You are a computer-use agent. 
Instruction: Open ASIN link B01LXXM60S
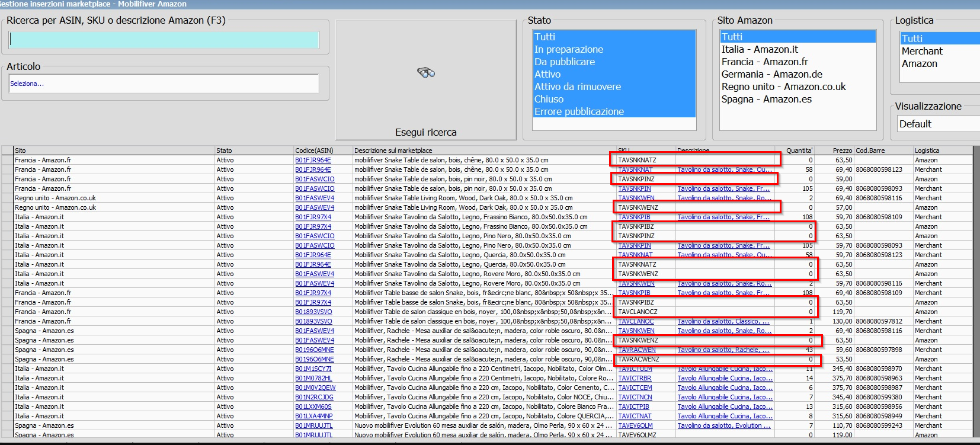coord(313,406)
